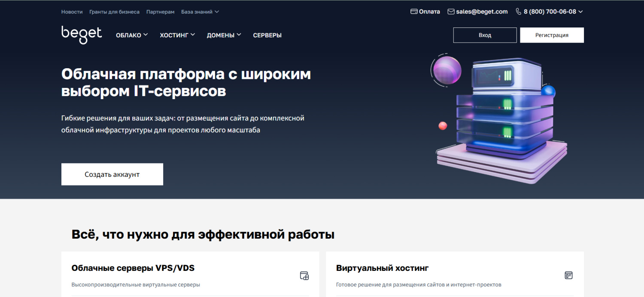The width and height of the screenshot is (644, 297).
Task: Click the Регистрация button
Action: 552,35
